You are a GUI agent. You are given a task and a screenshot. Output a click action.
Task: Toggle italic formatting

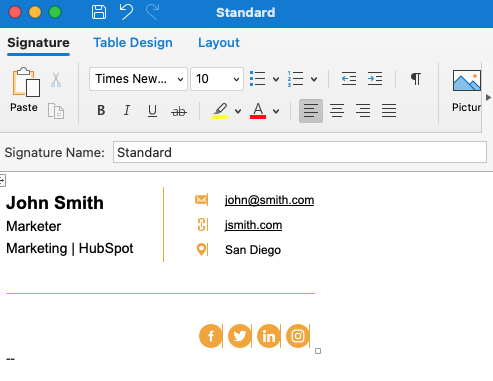click(127, 110)
